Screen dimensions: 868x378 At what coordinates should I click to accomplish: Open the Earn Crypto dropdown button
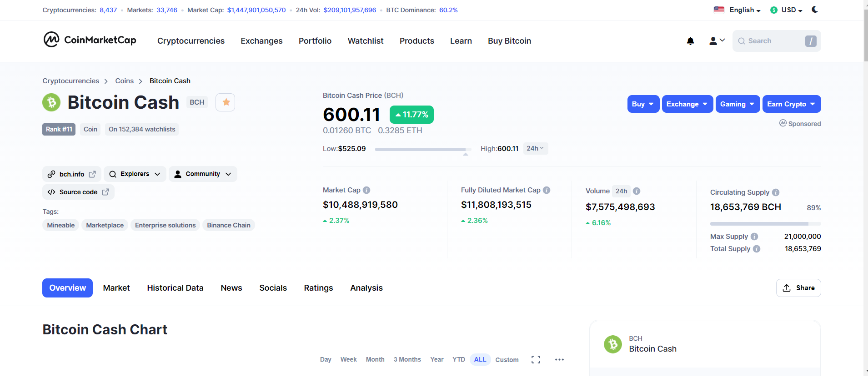(x=792, y=104)
